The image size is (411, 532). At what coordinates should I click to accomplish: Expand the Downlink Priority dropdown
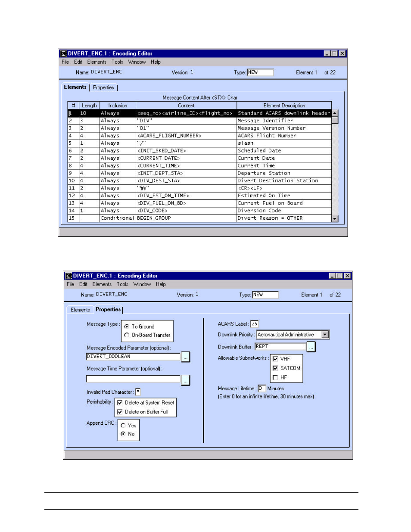(x=325, y=335)
